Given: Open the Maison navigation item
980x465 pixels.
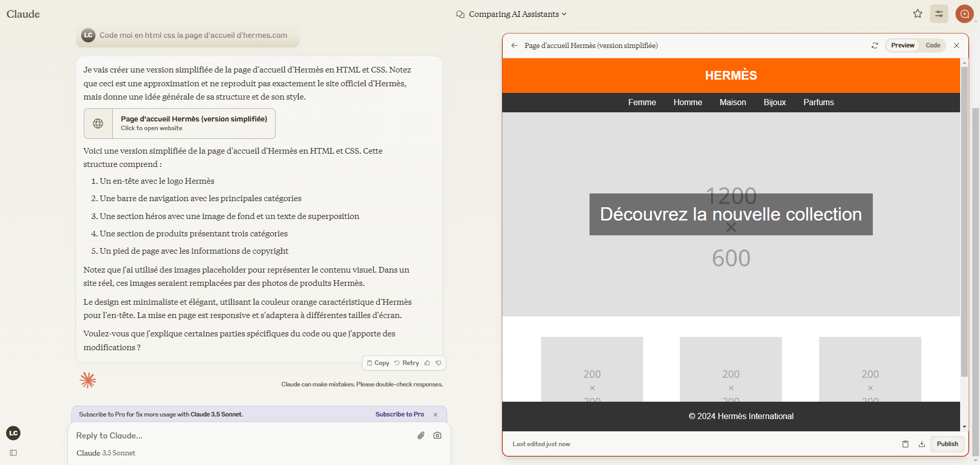Looking at the screenshot, I should 733,102.
